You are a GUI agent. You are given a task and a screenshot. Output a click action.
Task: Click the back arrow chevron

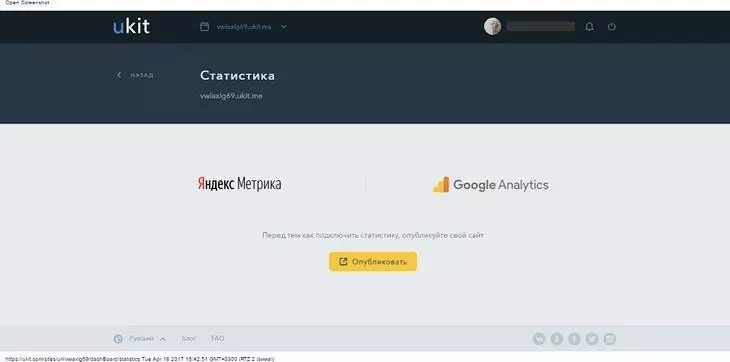click(119, 75)
